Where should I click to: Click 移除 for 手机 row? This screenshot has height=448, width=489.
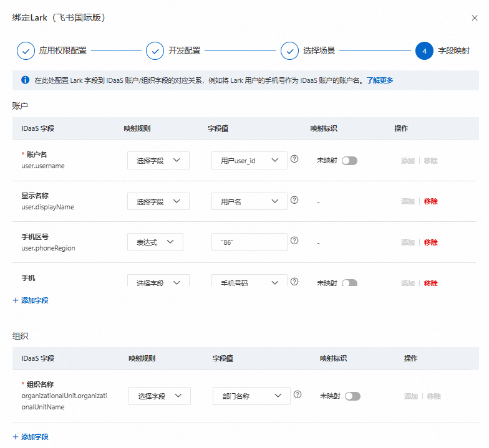pos(430,283)
